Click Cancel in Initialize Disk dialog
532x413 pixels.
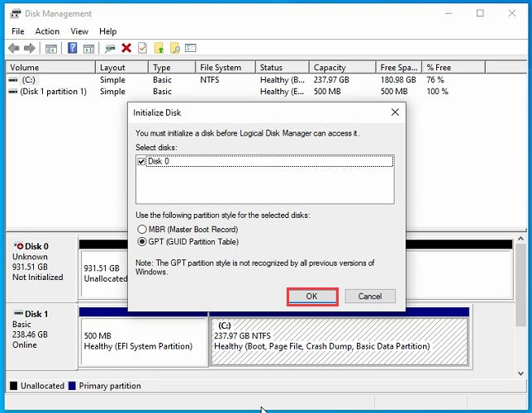(x=370, y=297)
